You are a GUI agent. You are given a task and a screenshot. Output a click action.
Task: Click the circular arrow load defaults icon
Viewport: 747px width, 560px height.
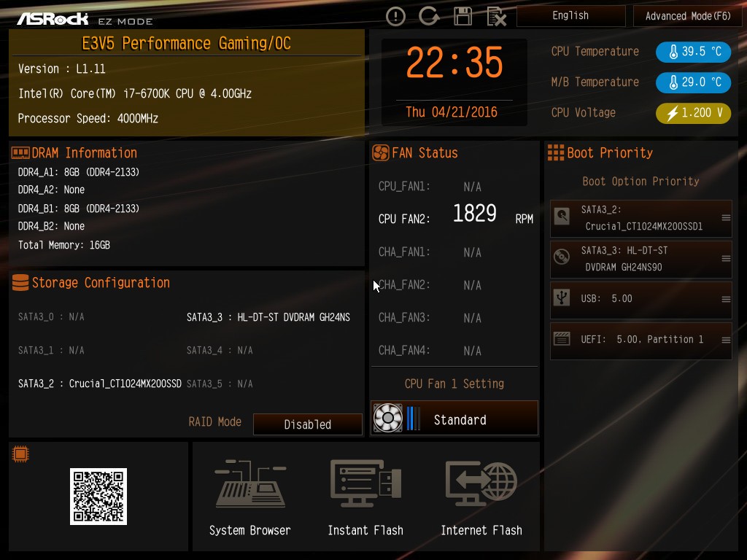[429, 16]
